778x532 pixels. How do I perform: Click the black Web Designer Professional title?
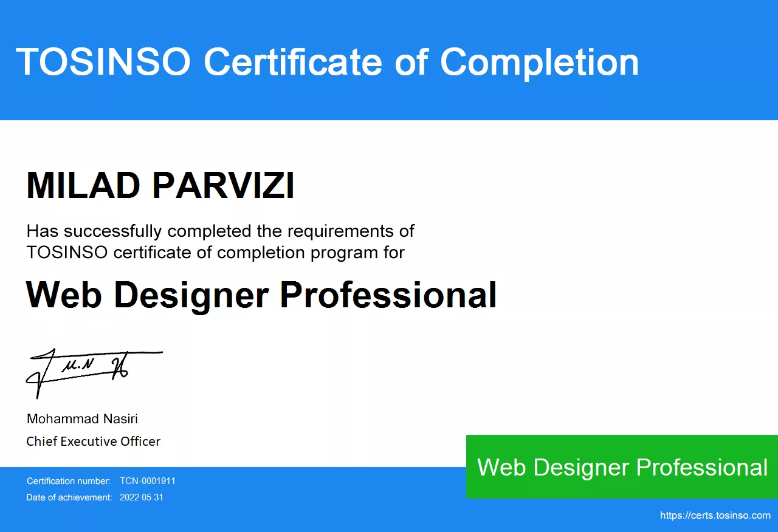click(261, 296)
